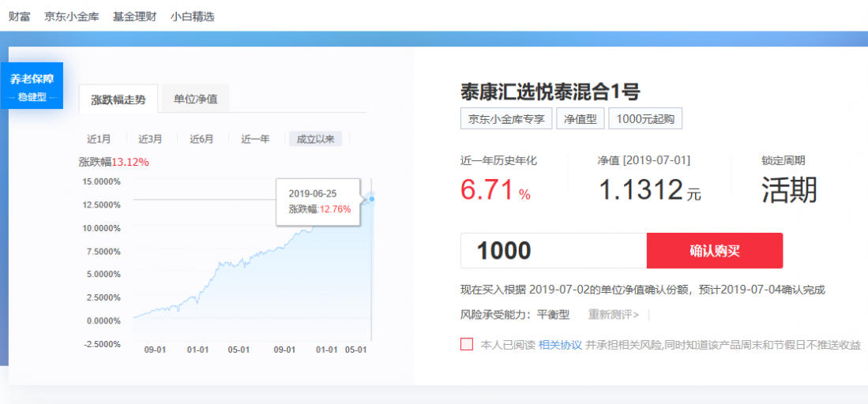Click the 京东小金库专享 tag
Image resolution: width=868 pixels, height=404 pixels.
(x=506, y=119)
